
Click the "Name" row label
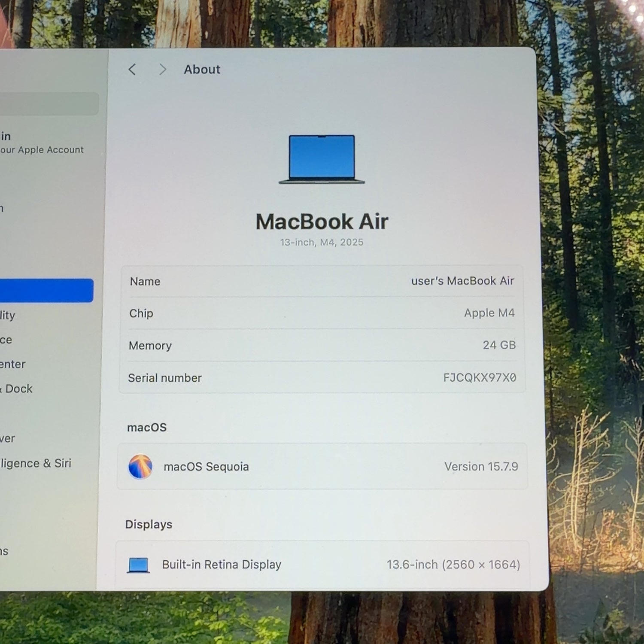point(145,282)
